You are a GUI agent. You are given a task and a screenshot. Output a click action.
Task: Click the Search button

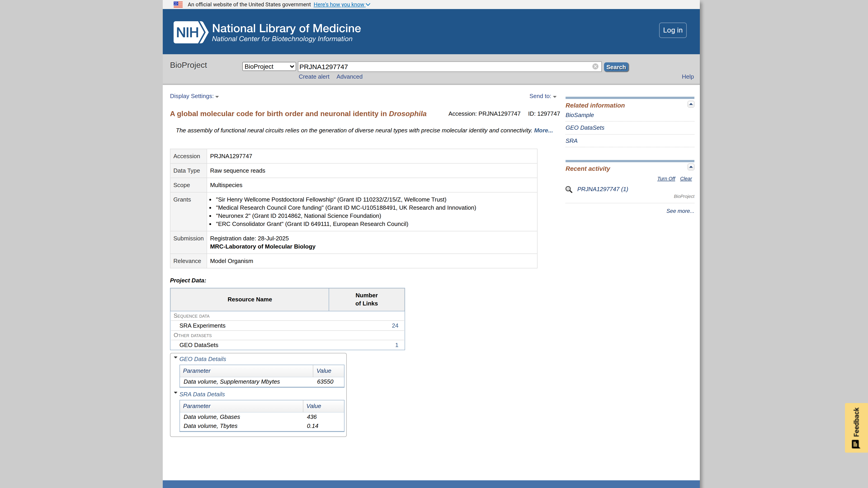pyautogui.click(x=616, y=67)
